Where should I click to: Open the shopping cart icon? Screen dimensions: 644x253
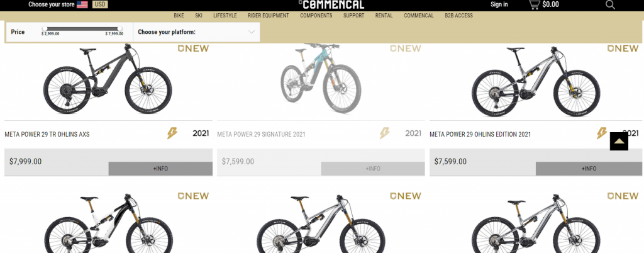click(x=534, y=4)
